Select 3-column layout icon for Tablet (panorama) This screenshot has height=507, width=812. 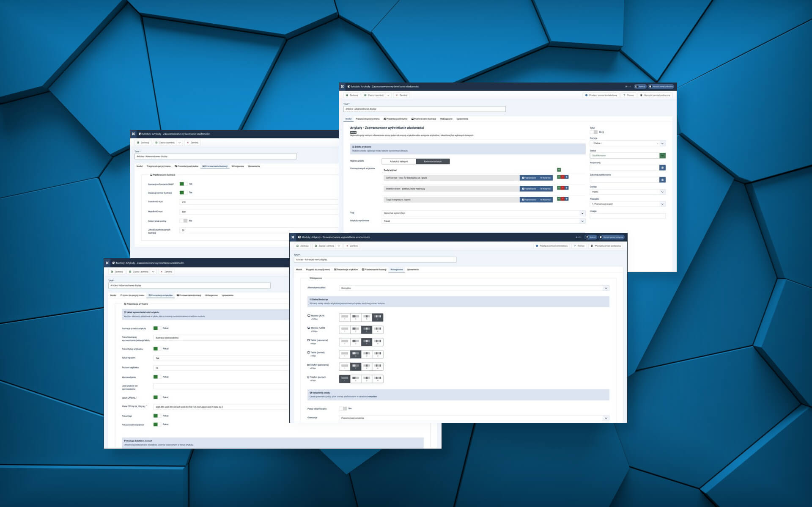pyautogui.click(x=367, y=342)
